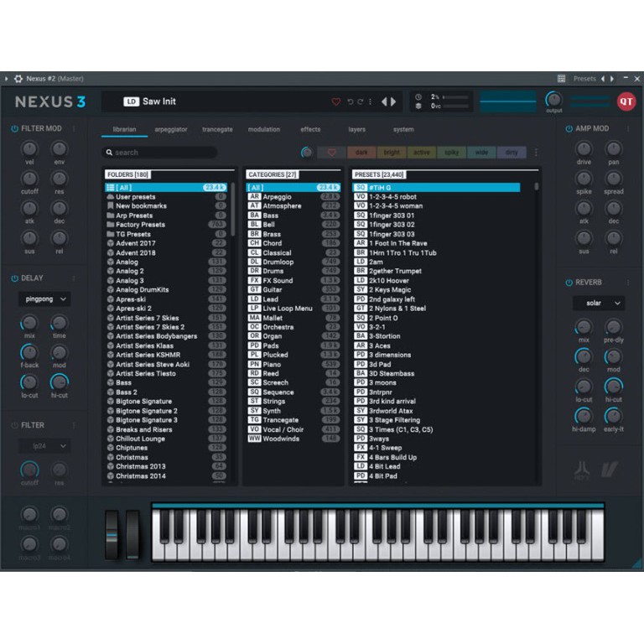Go to next preset with right arrow
This screenshot has width=644, height=644.
click(x=393, y=101)
